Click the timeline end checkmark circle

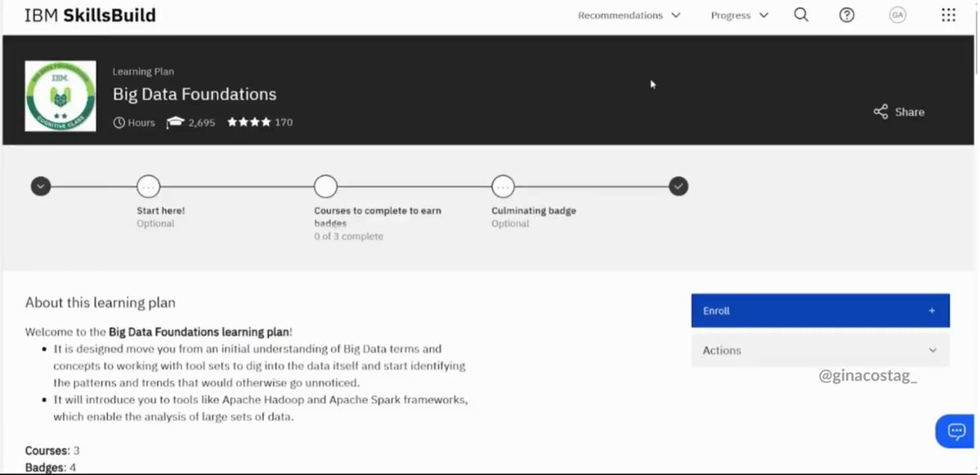[x=678, y=186]
